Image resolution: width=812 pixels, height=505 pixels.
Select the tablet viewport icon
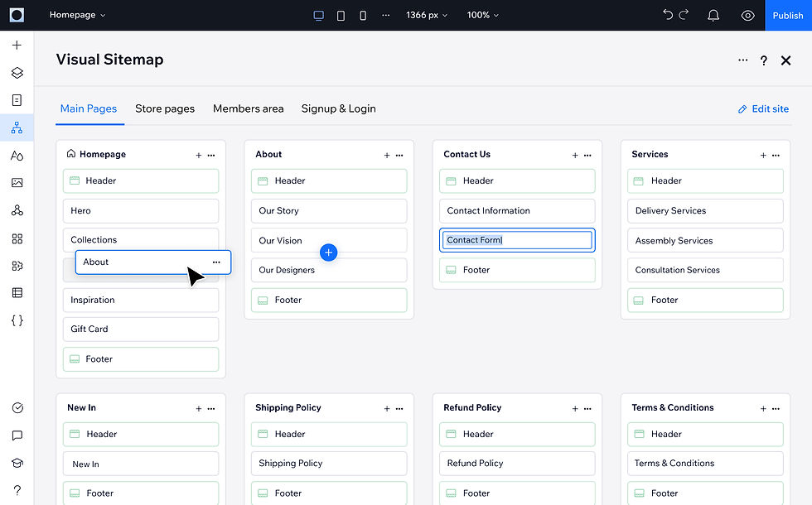341,16
